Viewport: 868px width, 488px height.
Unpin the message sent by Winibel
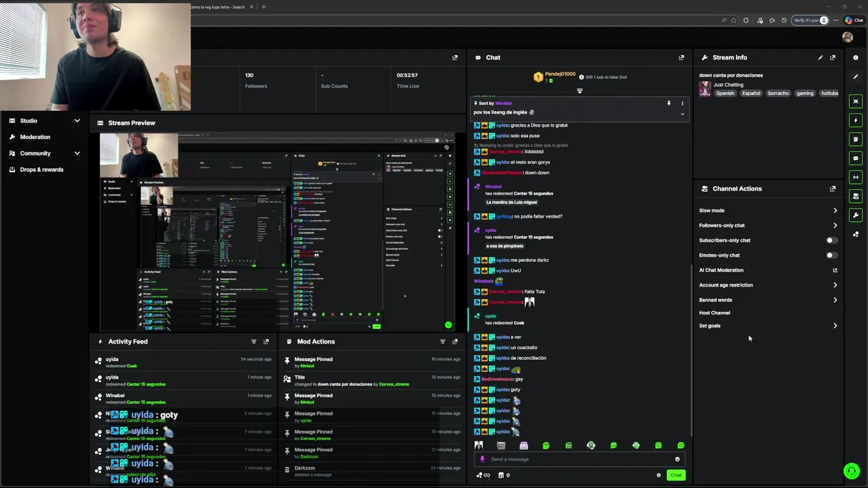[x=669, y=103]
